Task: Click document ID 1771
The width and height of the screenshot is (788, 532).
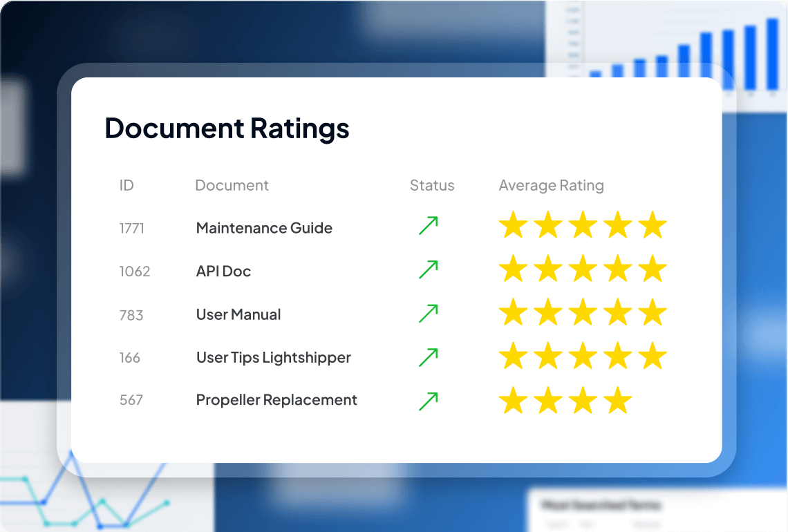Action: coord(131,228)
